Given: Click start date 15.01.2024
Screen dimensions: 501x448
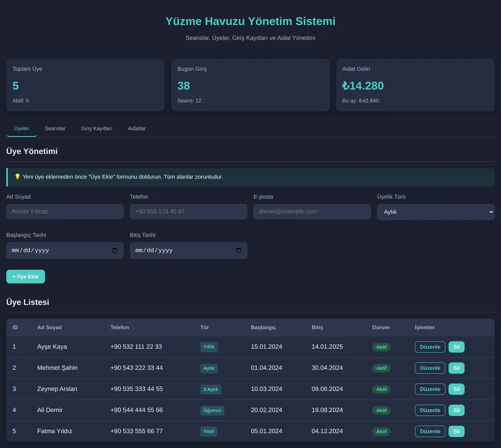Looking at the screenshot, I should tap(266, 347).
